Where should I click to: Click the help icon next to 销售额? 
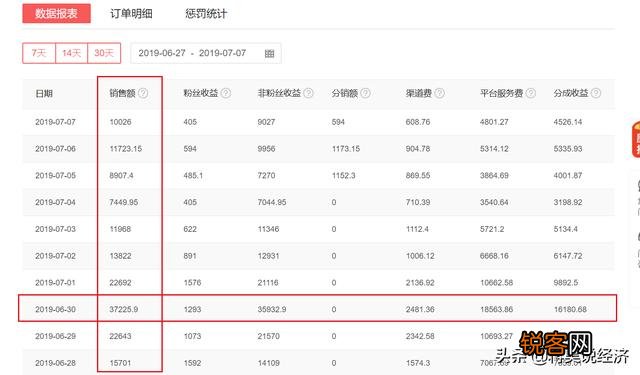click(x=143, y=93)
